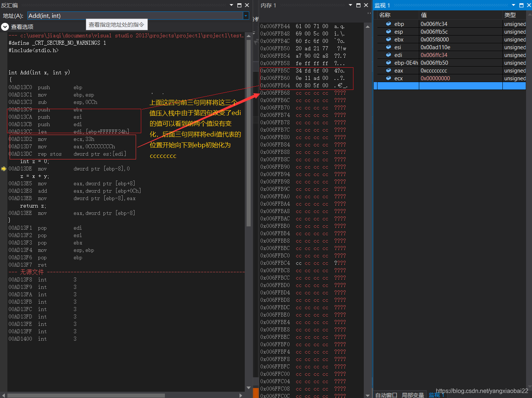Click the edi variable icon in watch list

389,55
